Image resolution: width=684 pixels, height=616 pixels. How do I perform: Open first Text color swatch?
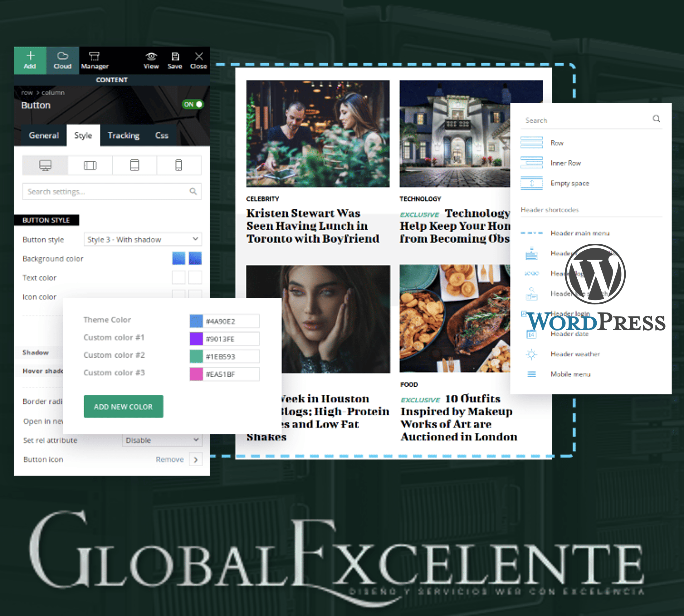(179, 277)
